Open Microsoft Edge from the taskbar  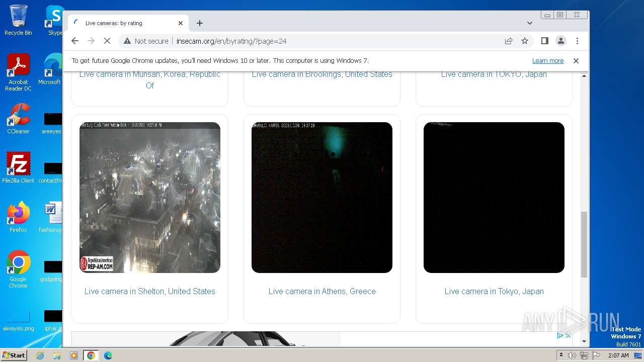tap(108, 355)
